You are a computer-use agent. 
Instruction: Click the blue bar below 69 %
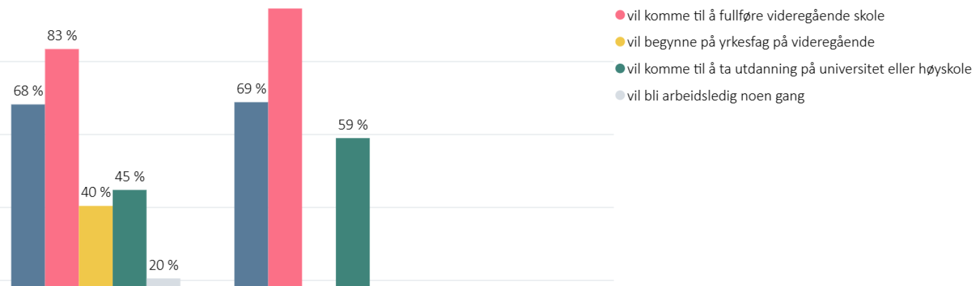(x=251, y=193)
